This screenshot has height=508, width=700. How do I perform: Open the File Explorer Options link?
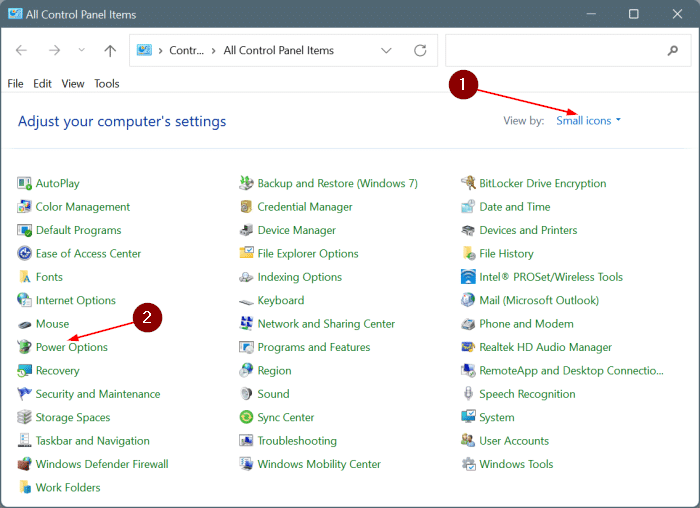pyautogui.click(x=308, y=254)
